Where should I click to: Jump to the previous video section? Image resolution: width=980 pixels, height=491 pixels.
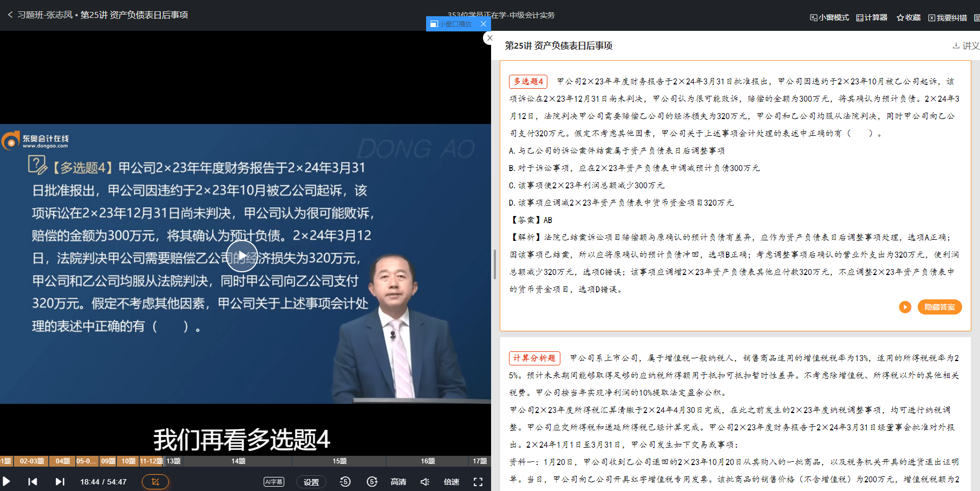(32, 481)
